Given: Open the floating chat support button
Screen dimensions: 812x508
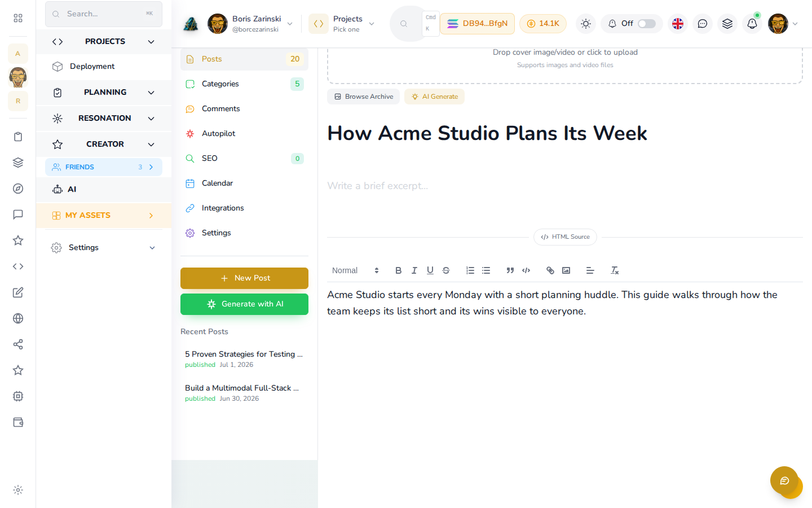Looking at the screenshot, I should (784, 481).
